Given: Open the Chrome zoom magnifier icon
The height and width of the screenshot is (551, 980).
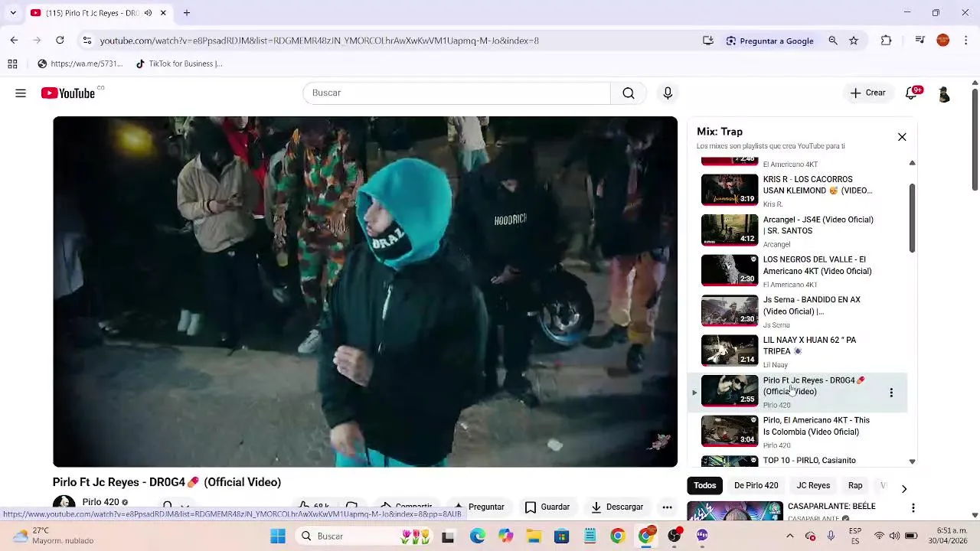Looking at the screenshot, I should pyautogui.click(x=833, y=41).
